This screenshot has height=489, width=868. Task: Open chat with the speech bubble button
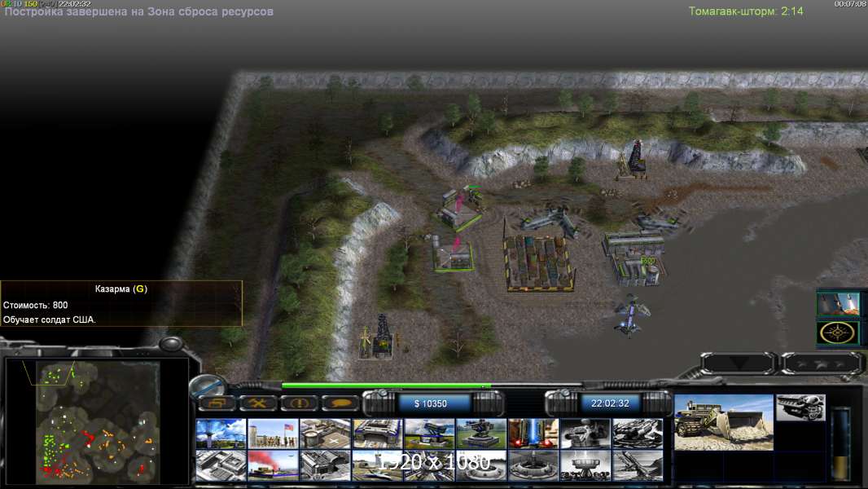340,403
